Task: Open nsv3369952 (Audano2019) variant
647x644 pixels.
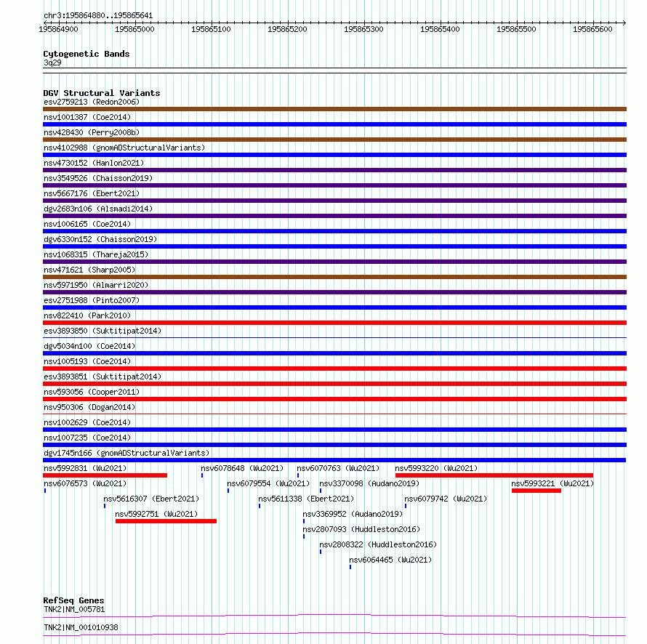Action: coord(353,514)
